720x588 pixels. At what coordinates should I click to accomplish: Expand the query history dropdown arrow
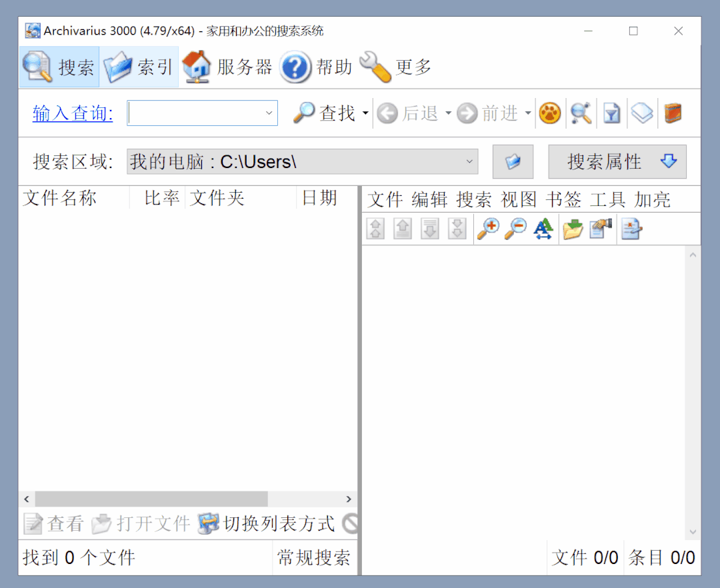coord(269,113)
